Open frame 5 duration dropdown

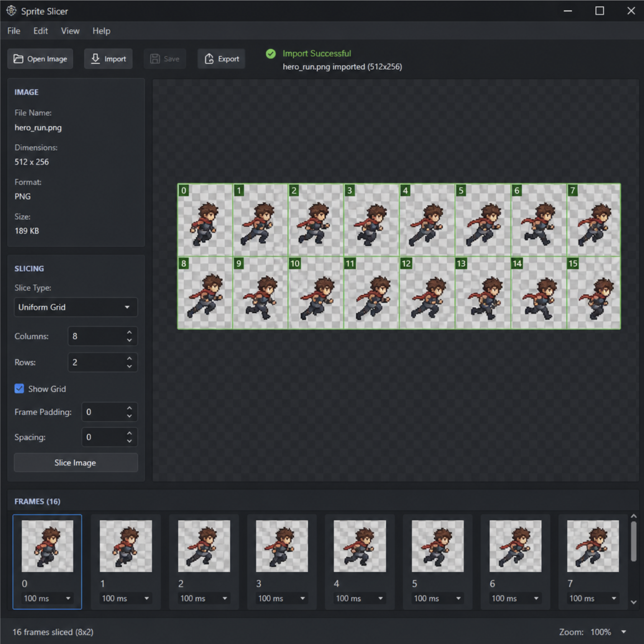[437, 598]
